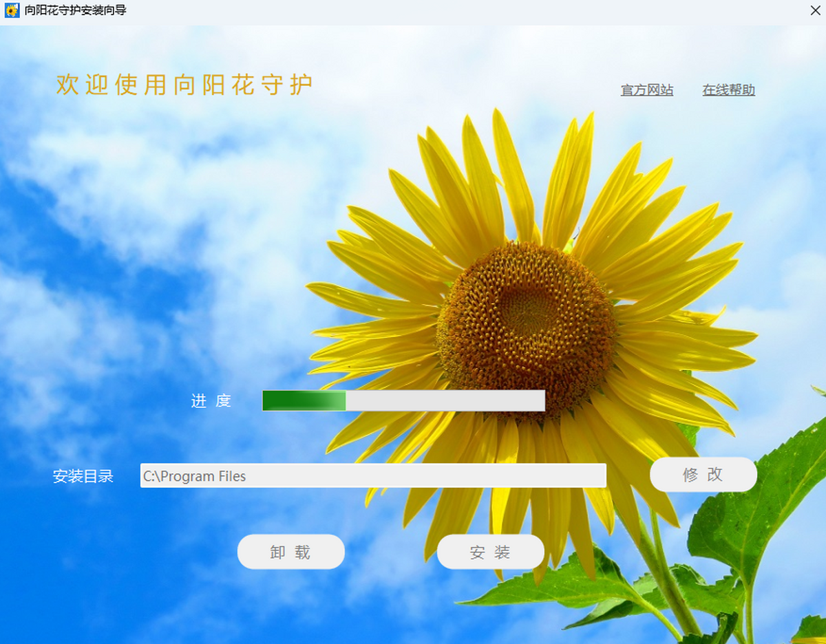The image size is (826, 644).
Task: Click the green filled part of progress bar
Action: pos(304,400)
